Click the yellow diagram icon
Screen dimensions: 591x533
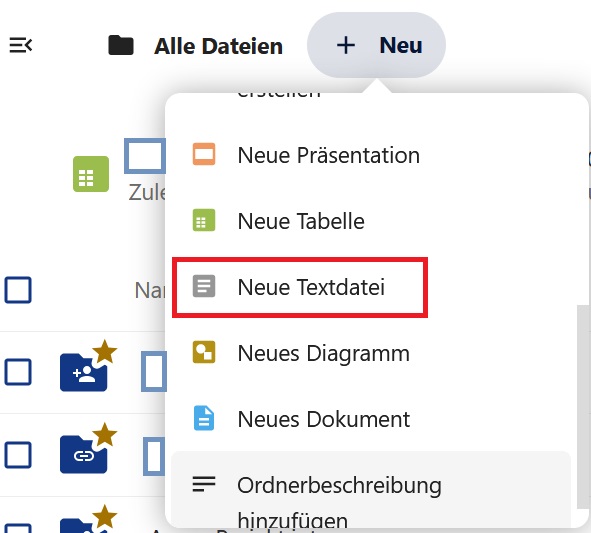point(204,352)
